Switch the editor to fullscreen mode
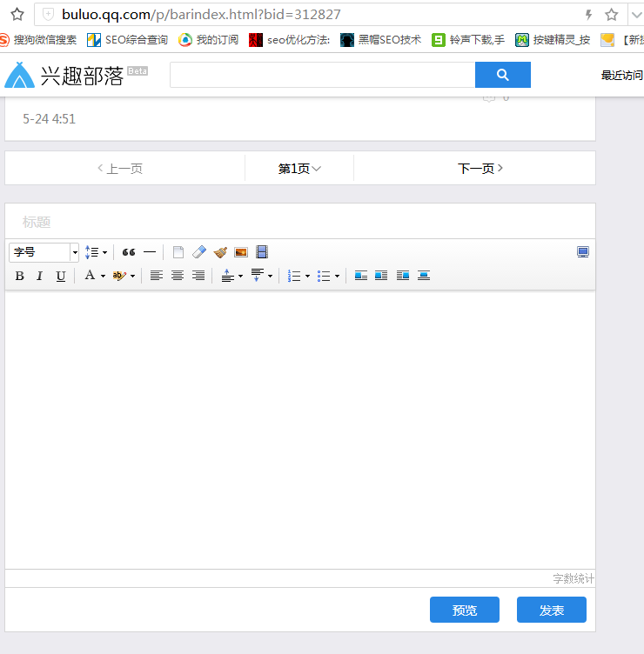The image size is (644, 654). point(583,252)
